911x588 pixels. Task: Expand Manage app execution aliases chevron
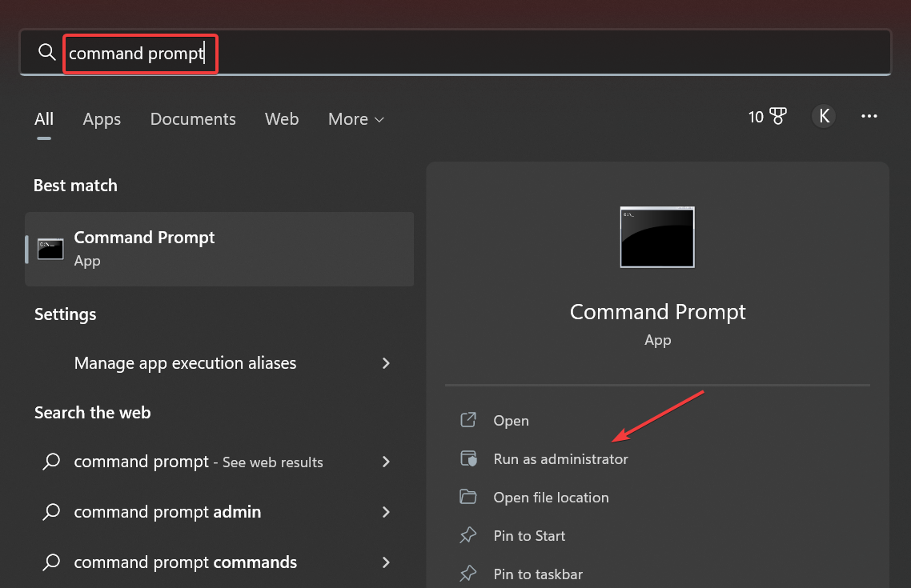coord(386,363)
